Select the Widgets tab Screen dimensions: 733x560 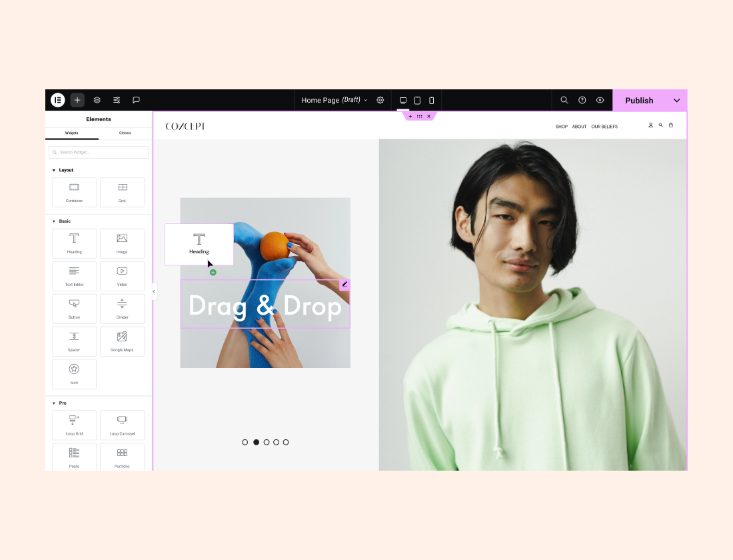71,133
